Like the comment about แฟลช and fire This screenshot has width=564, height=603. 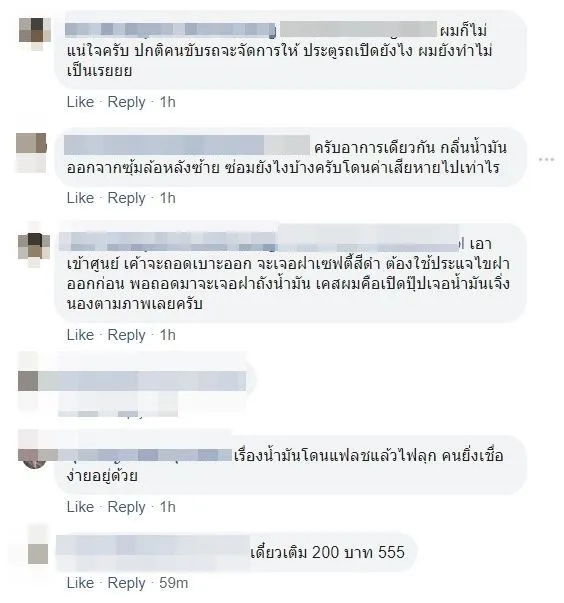pyautogui.click(x=80, y=507)
